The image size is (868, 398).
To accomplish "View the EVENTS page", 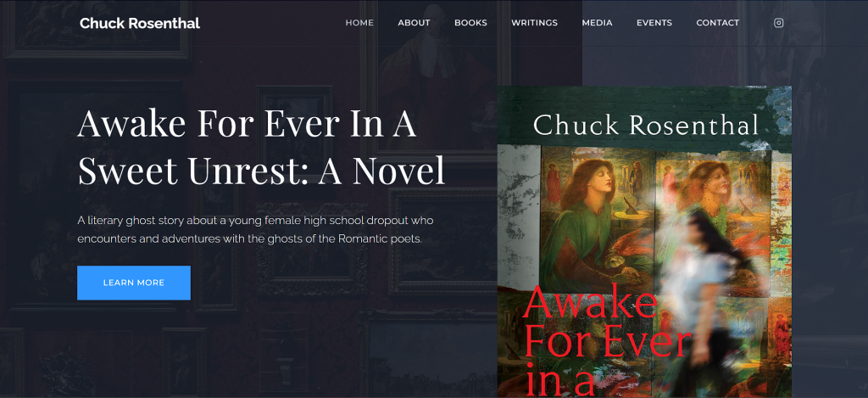I will pos(654,23).
